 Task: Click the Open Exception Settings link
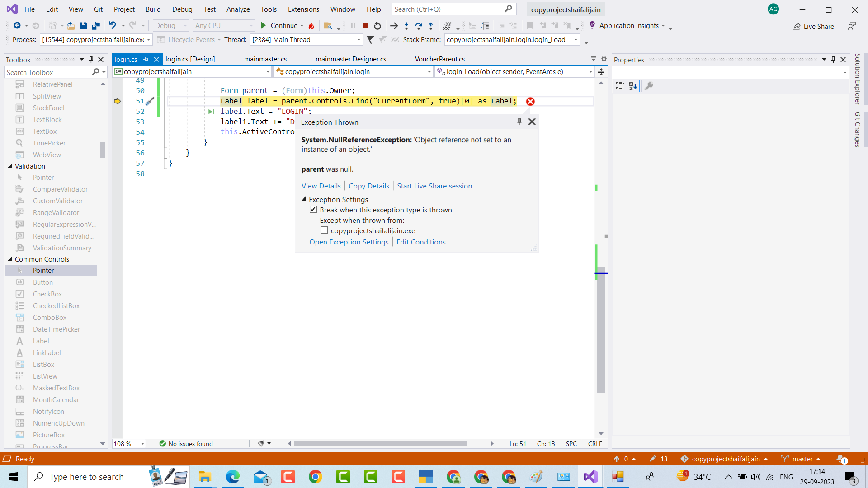pyautogui.click(x=349, y=242)
